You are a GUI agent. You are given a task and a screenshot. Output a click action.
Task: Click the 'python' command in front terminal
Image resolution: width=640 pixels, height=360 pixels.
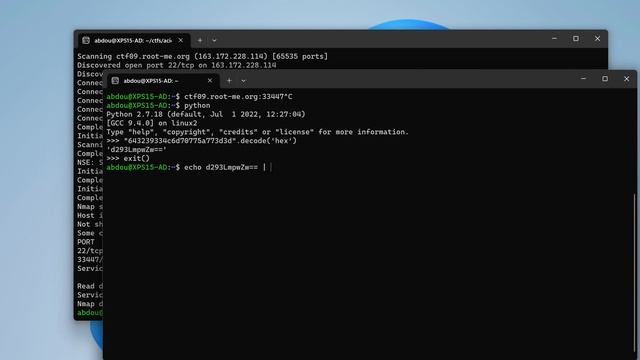coord(197,105)
